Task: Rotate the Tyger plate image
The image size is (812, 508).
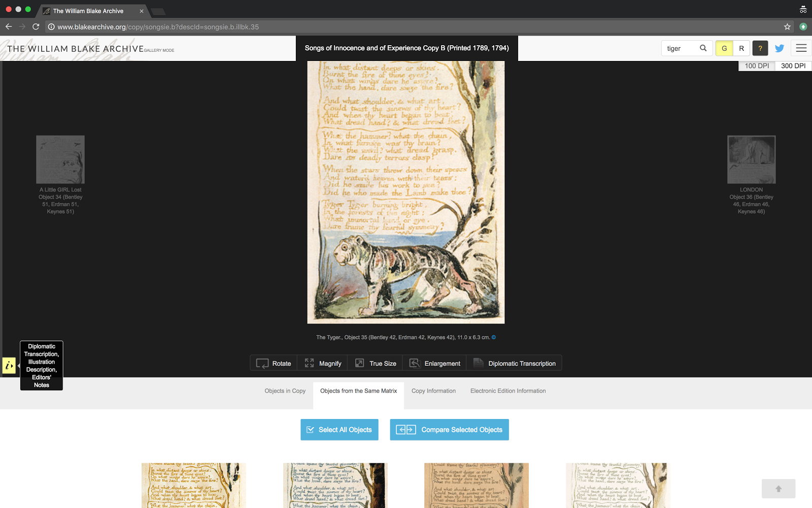Action: point(274,363)
